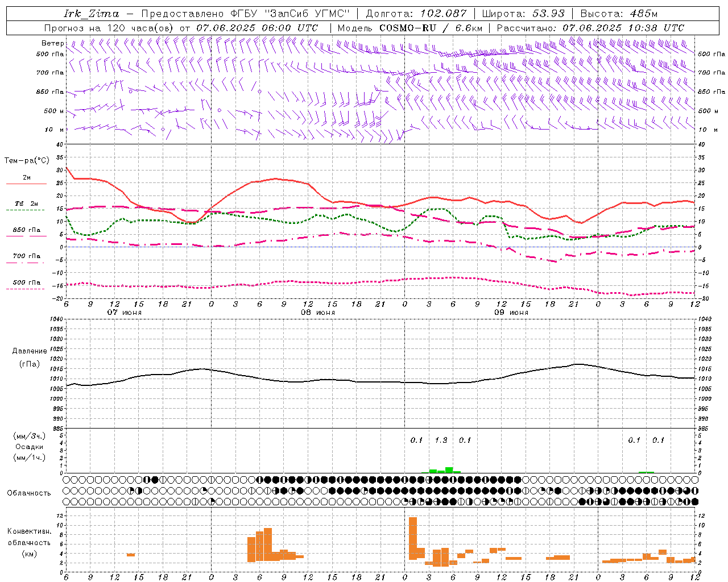The height and width of the screenshot is (582, 728).
Task: Select the COSMO-RU model label
Action: pos(407,28)
